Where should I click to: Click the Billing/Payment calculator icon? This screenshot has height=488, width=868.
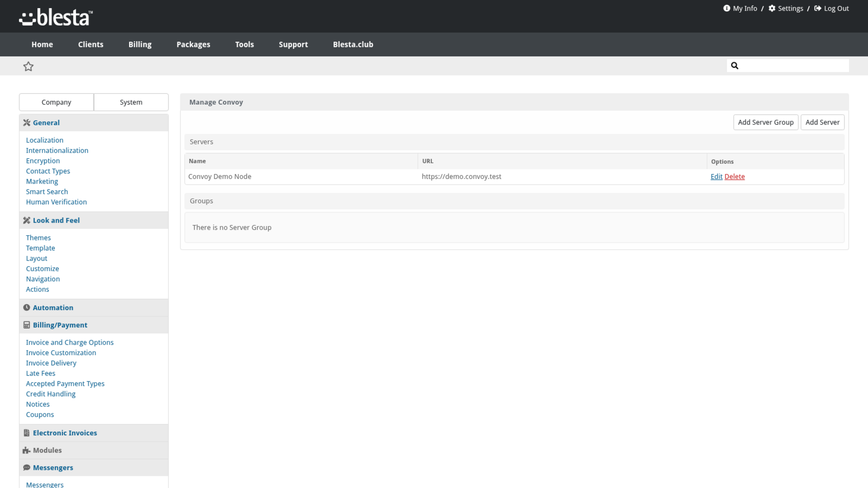(x=27, y=325)
